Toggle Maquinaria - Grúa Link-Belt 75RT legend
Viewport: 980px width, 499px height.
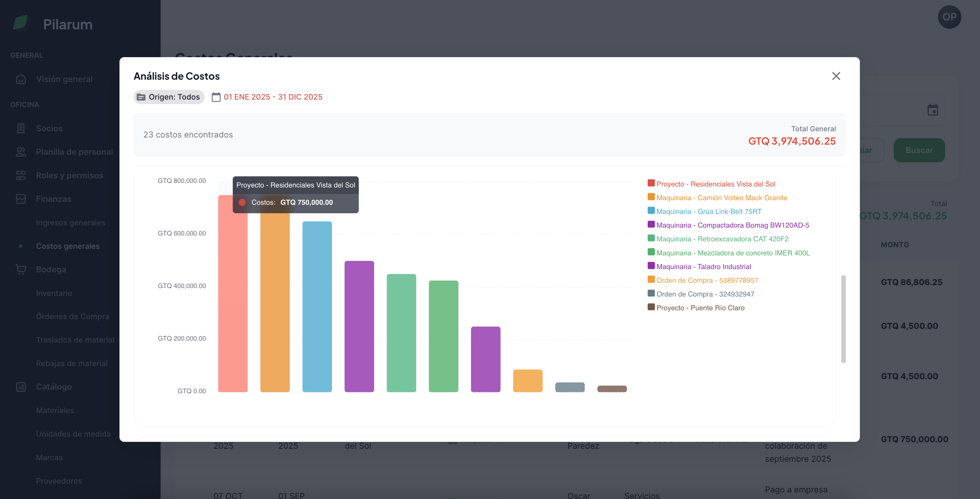[x=708, y=212]
